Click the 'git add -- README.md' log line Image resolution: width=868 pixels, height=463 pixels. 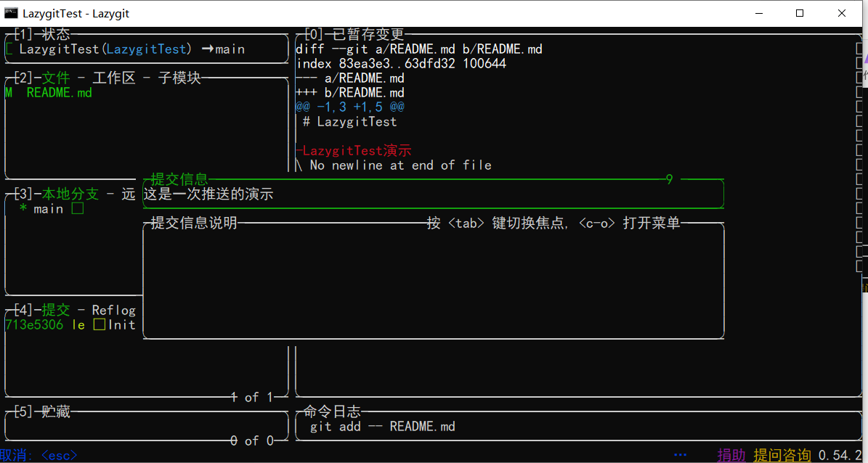coord(383,427)
